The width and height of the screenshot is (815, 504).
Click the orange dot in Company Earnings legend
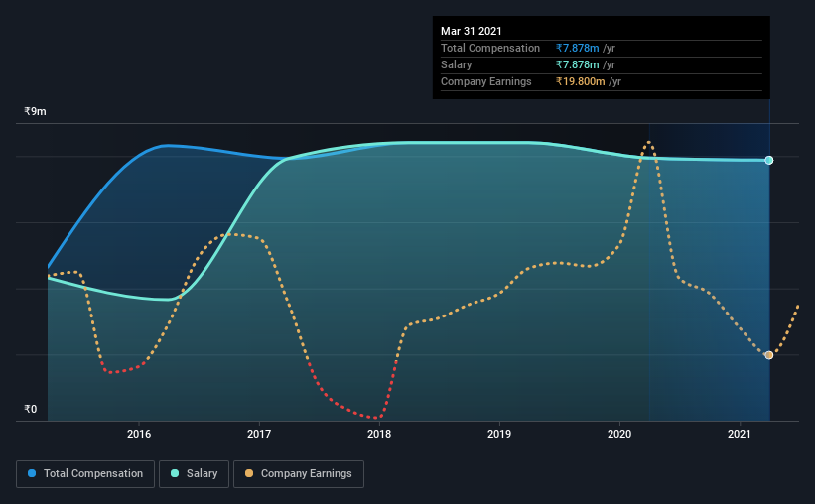[x=249, y=473]
